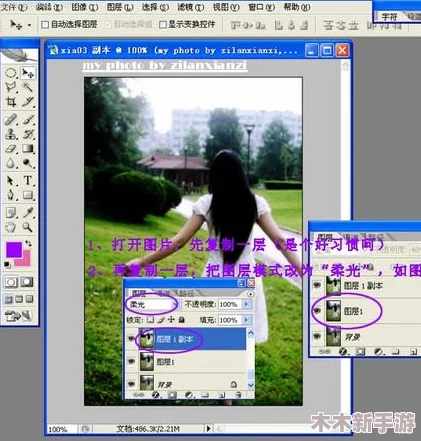421x441 pixels.
Task: Select the Elliptical Marquee tool
Action: (x=11, y=73)
